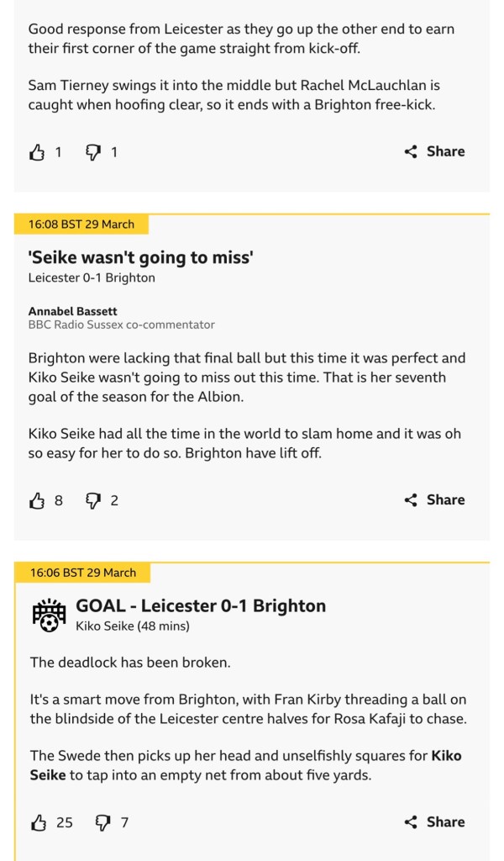The width and height of the screenshot is (504, 861).
Task: Click bold Kiko Seike name in goal description
Action: coord(459,755)
